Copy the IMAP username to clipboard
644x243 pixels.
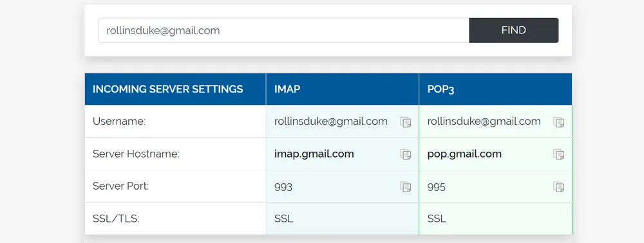click(406, 122)
